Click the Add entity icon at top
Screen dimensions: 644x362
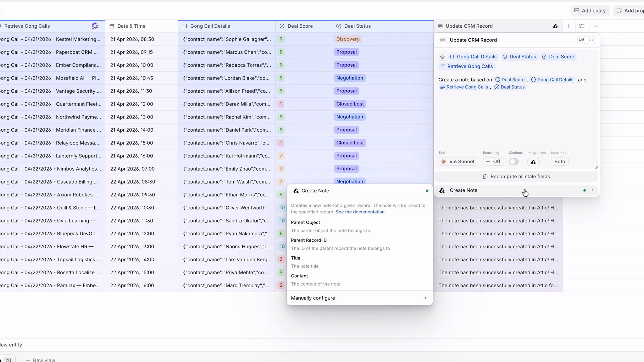pos(576,11)
